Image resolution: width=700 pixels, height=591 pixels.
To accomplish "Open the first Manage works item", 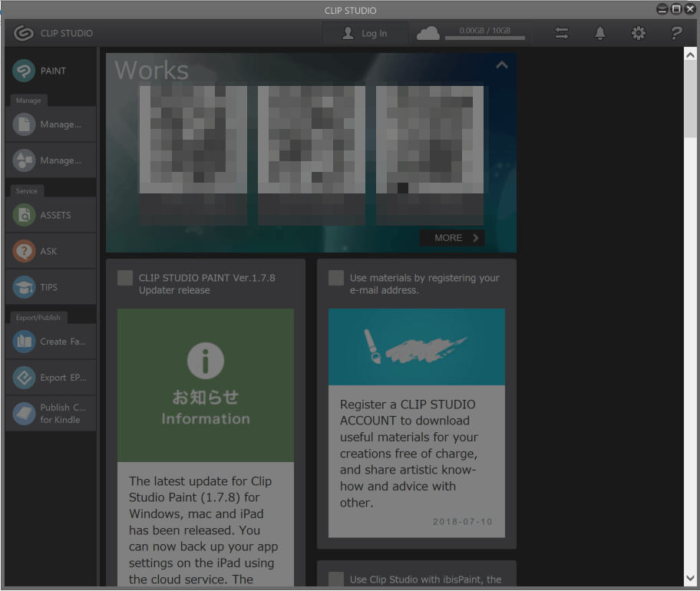I will [x=51, y=124].
